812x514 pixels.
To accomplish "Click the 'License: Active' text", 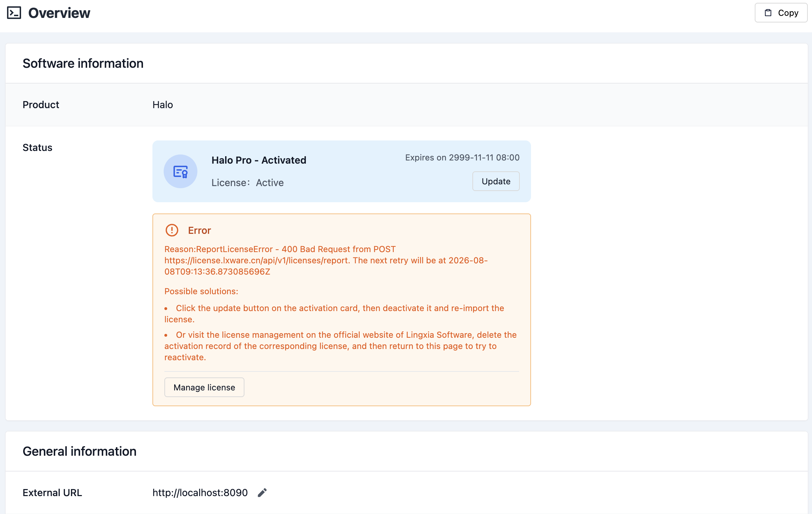I will [248, 183].
